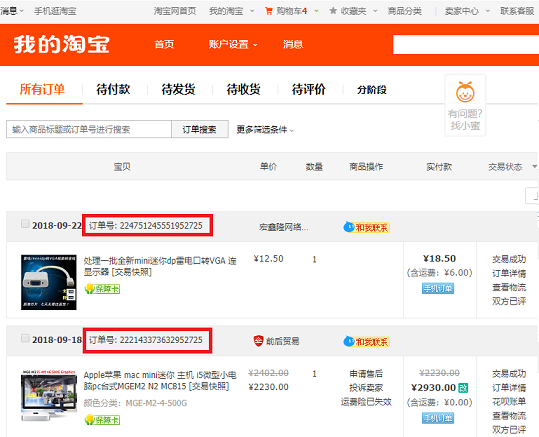Switch to the 所有订单 tab
This screenshot has height=437, width=539.
click(x=42, y=89)
